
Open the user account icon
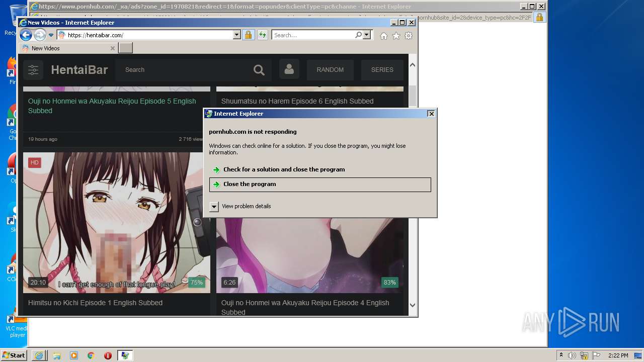coord(289,69)
